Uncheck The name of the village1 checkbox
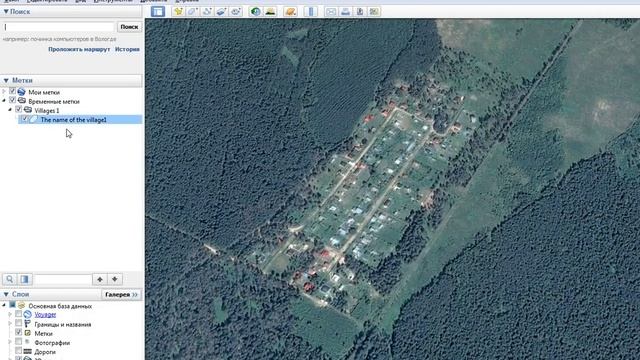640x360 pixels. pyautogui.click(x=25, y=119)
